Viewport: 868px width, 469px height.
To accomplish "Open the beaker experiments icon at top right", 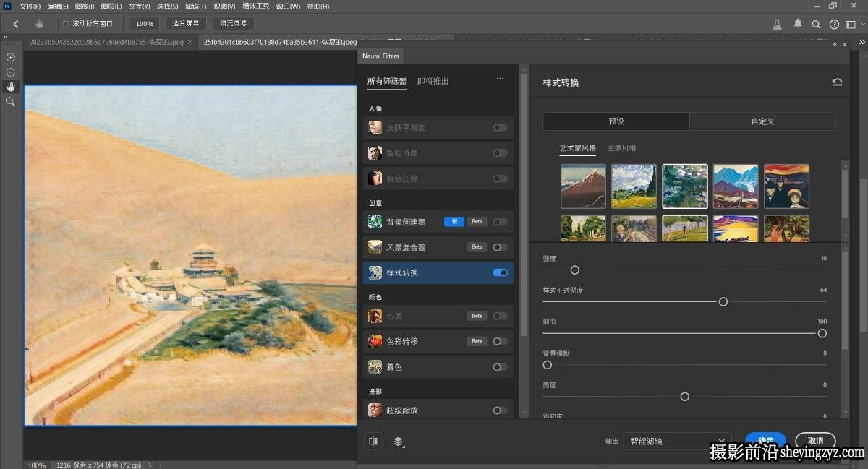I will [x=778, y=24].
